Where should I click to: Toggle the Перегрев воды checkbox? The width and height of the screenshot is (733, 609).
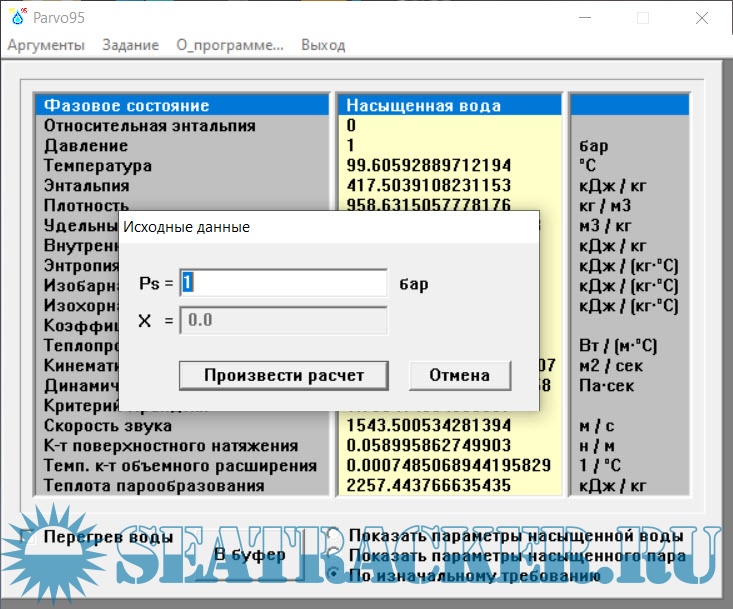click(x=28, y=537)
